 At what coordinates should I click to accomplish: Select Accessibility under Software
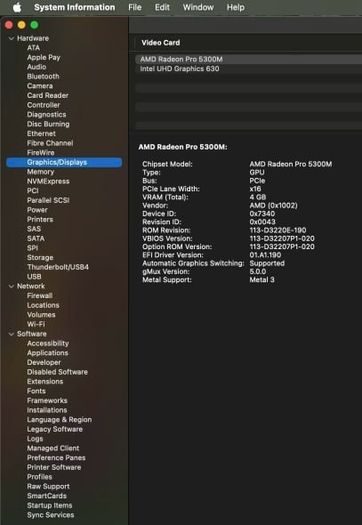48,344
